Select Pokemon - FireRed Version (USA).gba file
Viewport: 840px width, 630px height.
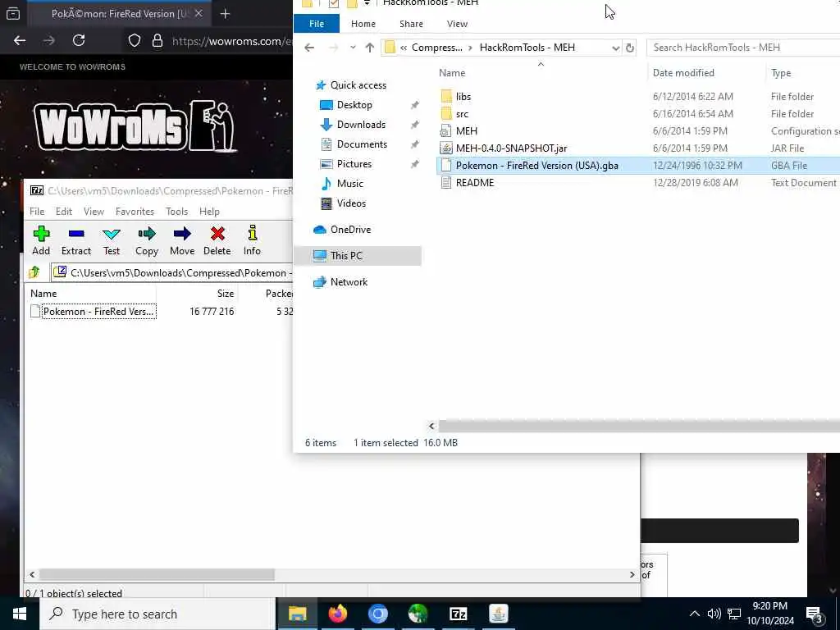tap(536, 165)
